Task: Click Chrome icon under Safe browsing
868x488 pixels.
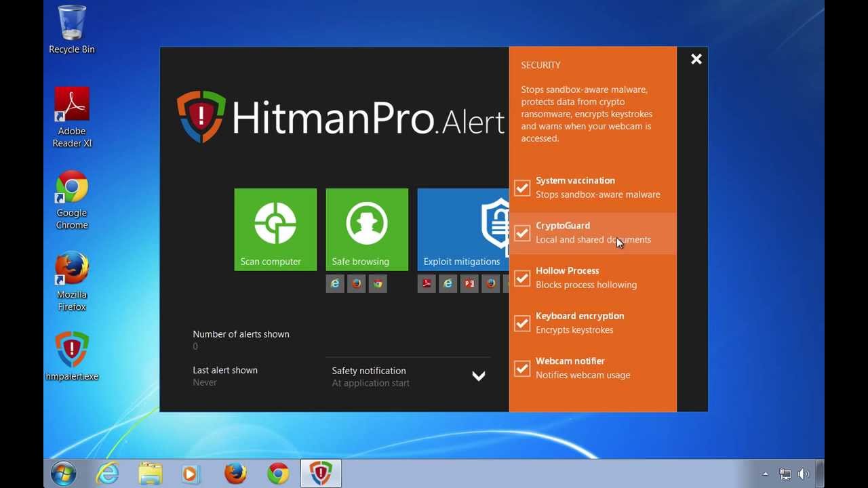Action: [378, 284]
